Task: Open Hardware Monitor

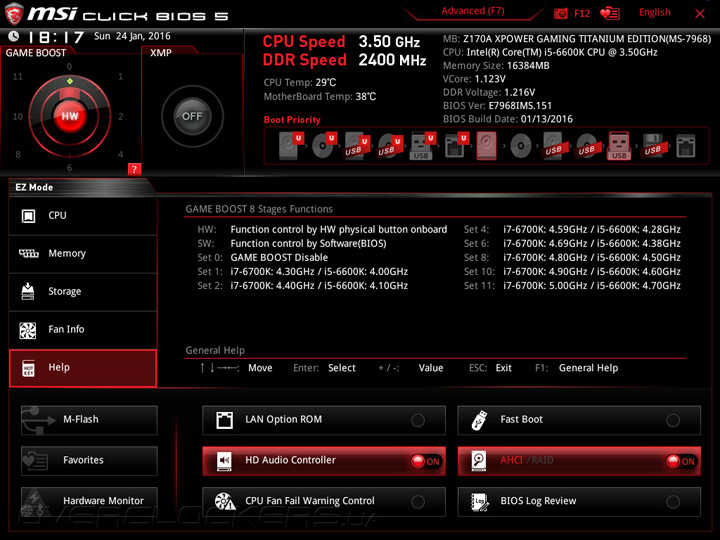Action: pos(89,501)
